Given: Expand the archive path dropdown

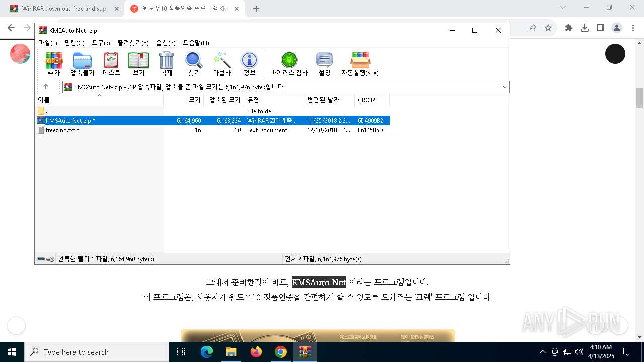Looking at the screenshot, I should [505, 87].
